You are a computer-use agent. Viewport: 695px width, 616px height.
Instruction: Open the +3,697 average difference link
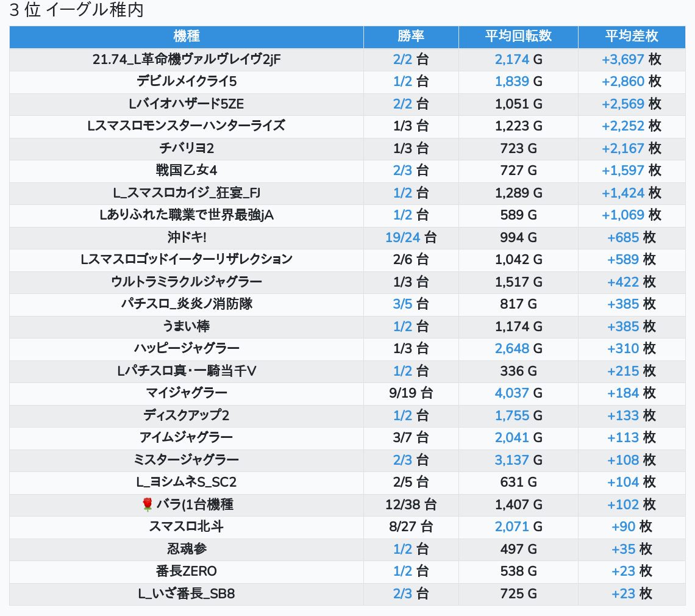point(623,59)
